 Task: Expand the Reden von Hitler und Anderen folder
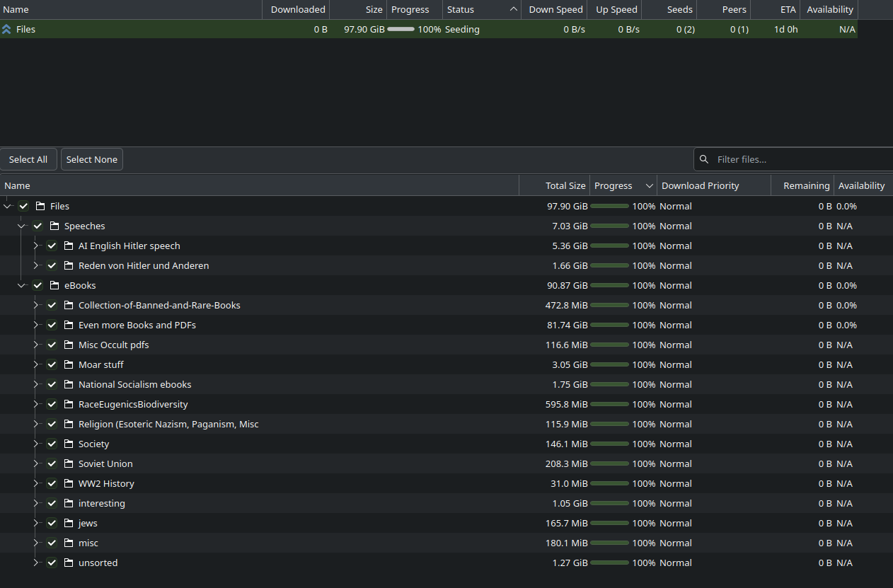(36, 265)
